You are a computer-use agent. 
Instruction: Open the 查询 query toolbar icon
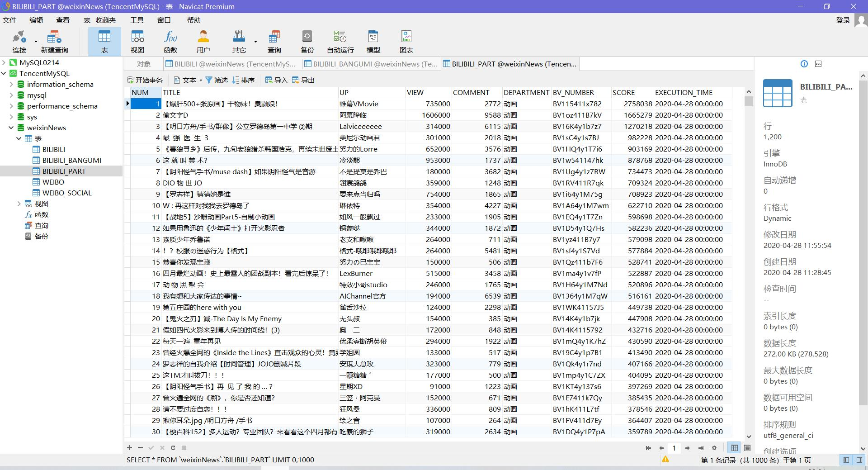point(274,42)
